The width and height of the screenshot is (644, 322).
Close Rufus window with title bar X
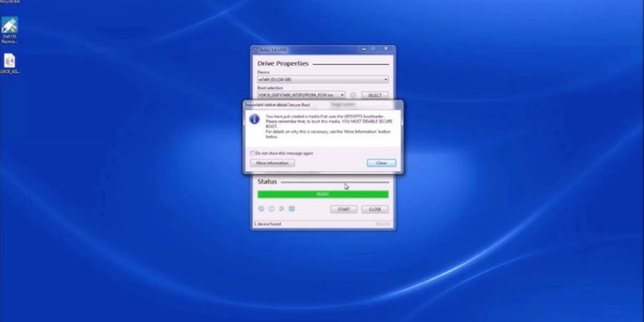pyautogui.click(x=386, y=49)
